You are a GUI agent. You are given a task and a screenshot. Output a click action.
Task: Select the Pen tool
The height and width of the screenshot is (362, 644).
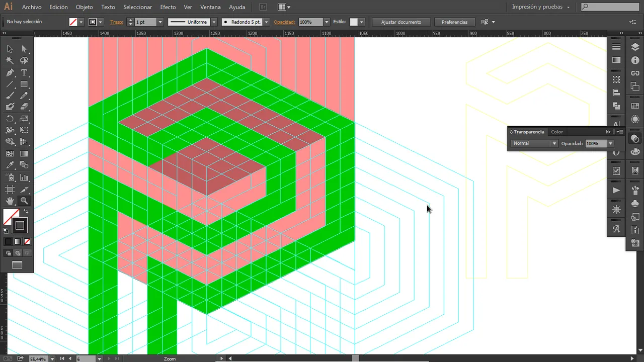(x=10, y=73)
